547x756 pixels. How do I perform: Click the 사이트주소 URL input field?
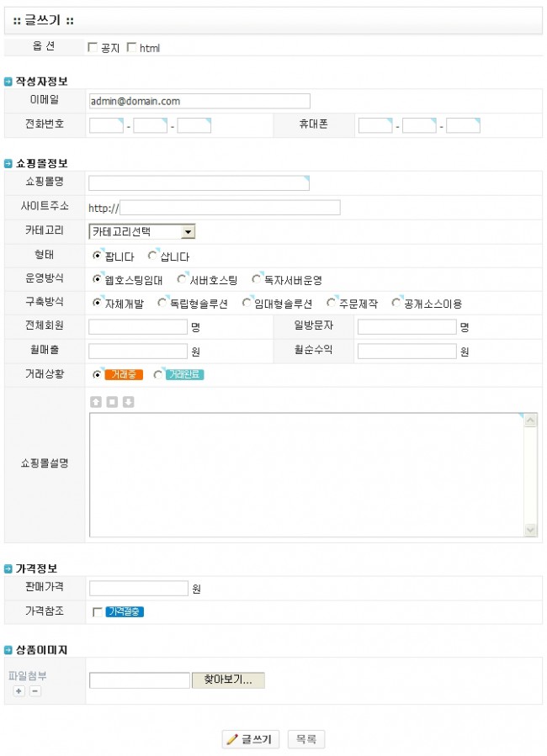(230, 208)
